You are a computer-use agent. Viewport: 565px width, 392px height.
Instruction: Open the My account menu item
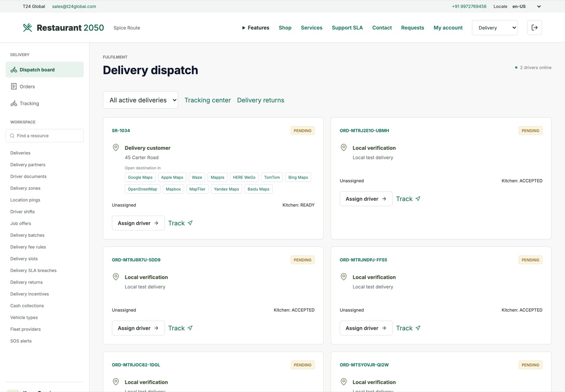pyautogui.click(x=448, y=28)
